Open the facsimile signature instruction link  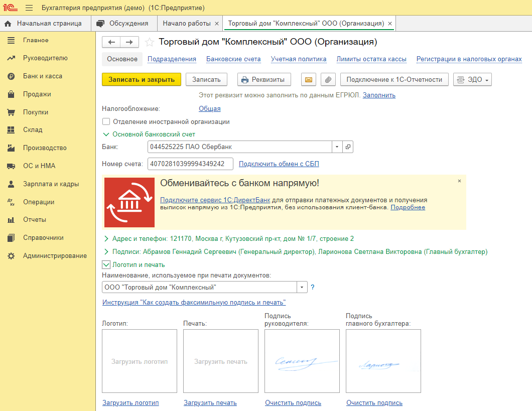[194, 303]
